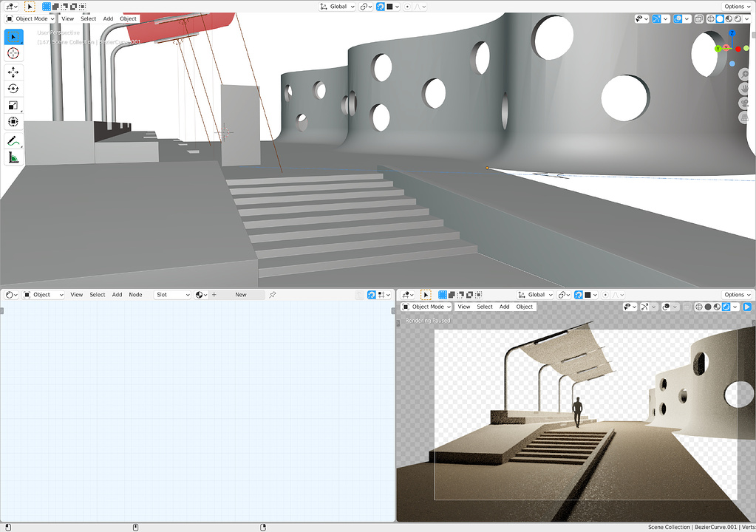The height and width of the screenshot is (532, 756).
Task: Open the Add menu in rendered viewport
Action: pos(504,307)
